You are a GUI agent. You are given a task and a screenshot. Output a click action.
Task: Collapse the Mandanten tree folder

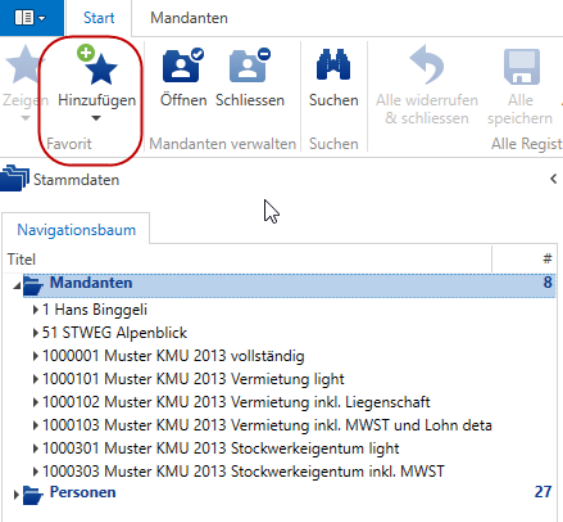tap(17, 286)
